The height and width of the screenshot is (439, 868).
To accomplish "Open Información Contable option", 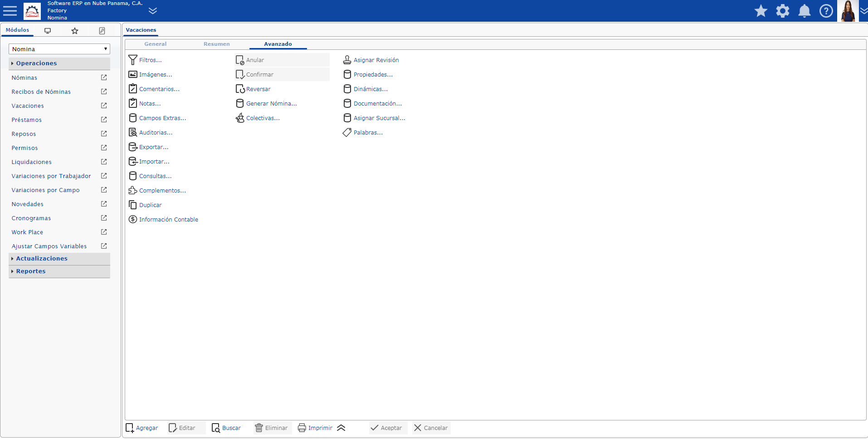I will pos(163,219).
